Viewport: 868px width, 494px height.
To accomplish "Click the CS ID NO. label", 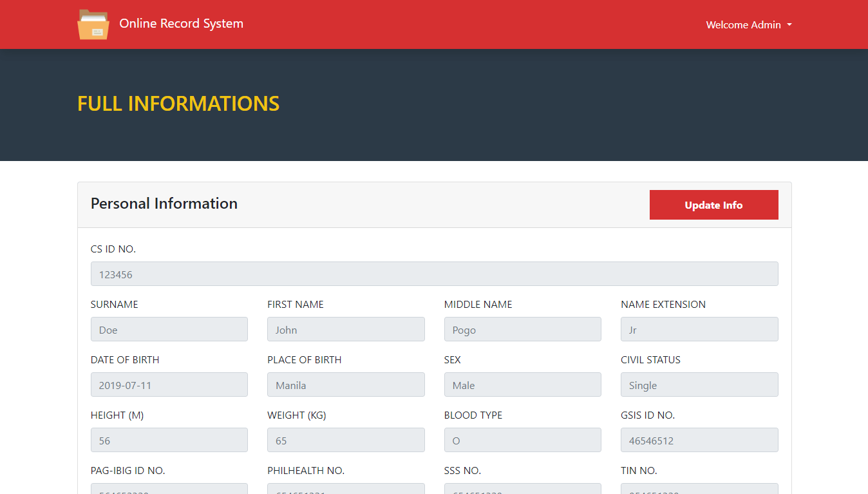I will pyautogui.click(x=113, y=249).
